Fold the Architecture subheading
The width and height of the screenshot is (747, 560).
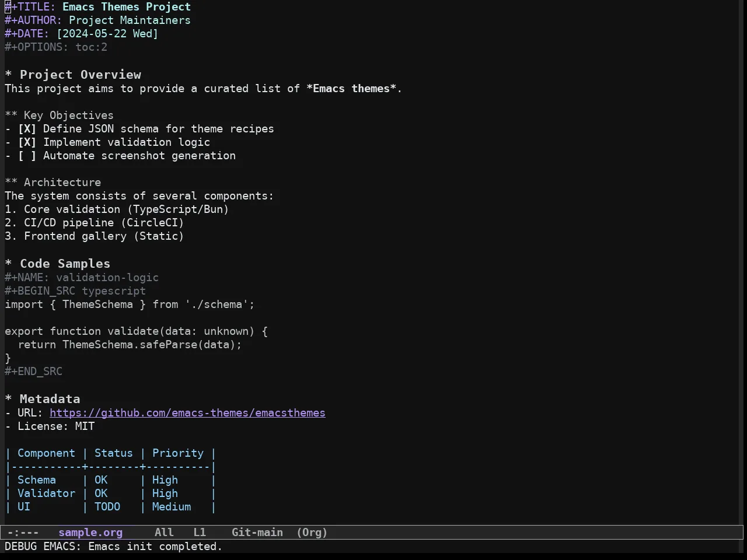[53, 183]
